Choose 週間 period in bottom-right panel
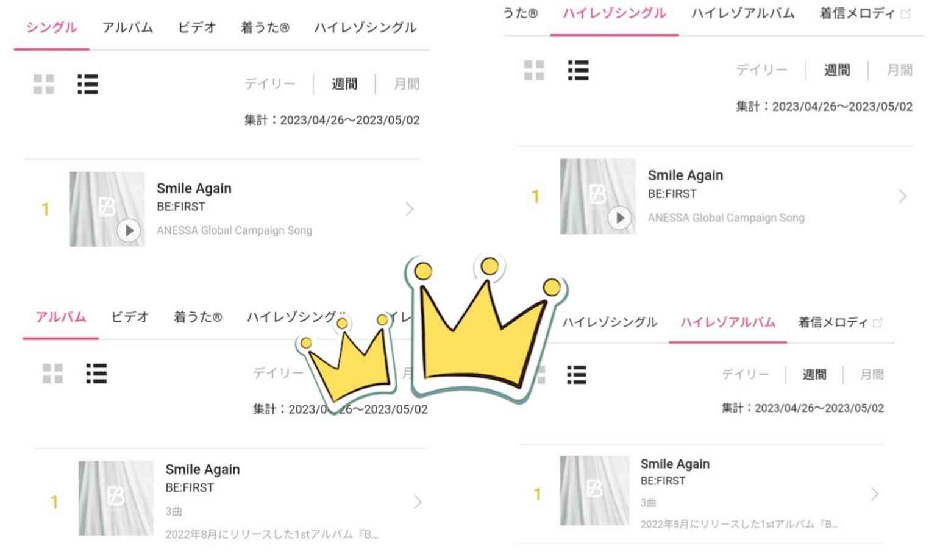The width and height of the screenshot is (940, 560). [x=814, y=374]
